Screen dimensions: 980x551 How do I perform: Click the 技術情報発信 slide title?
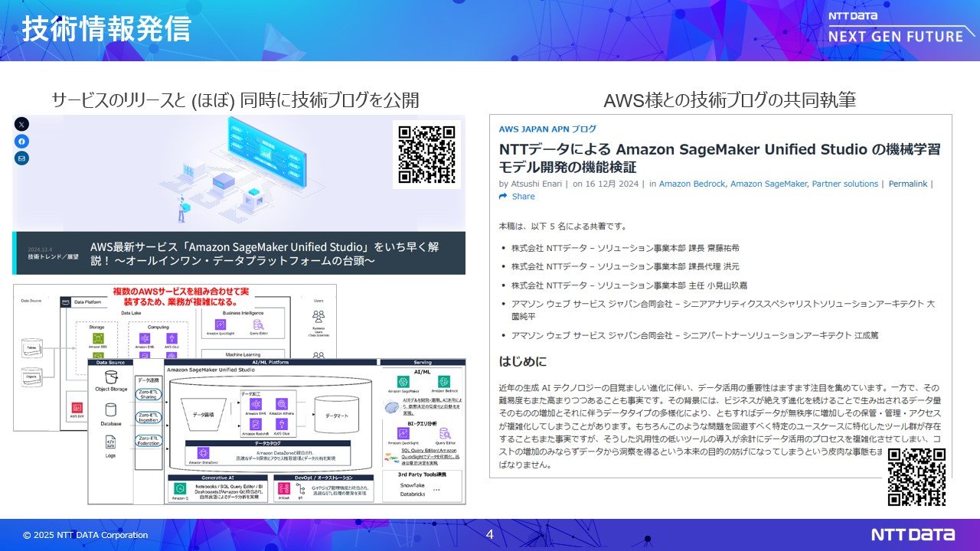[106, 29]
